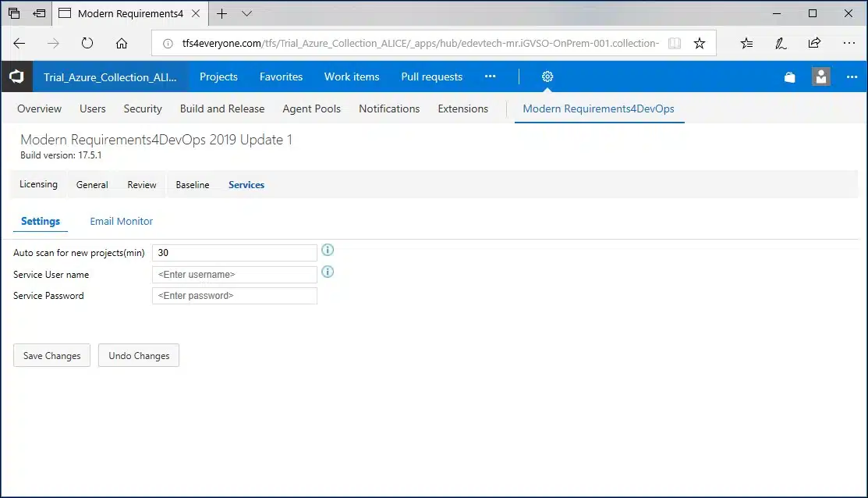868x498 pixels.
Task: Expand navigation overflow ellipsis after Pull requests
Action: [x=490, y=76]
